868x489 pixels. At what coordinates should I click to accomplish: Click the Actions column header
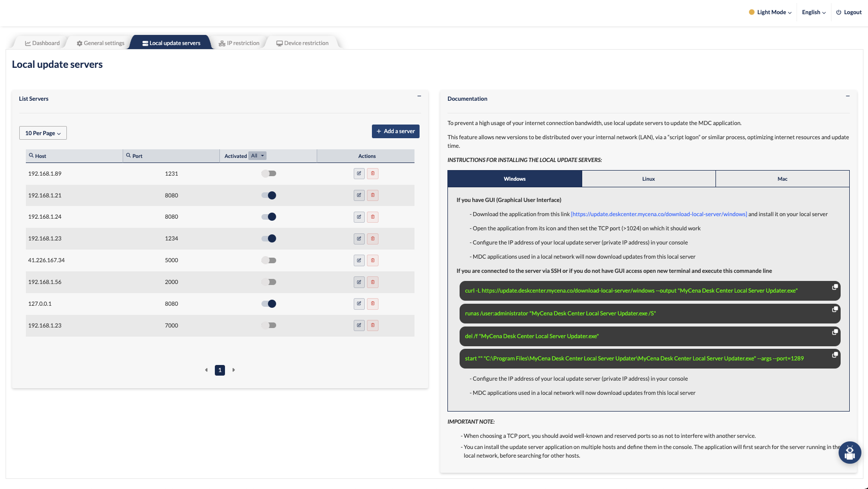pos(367,156)
